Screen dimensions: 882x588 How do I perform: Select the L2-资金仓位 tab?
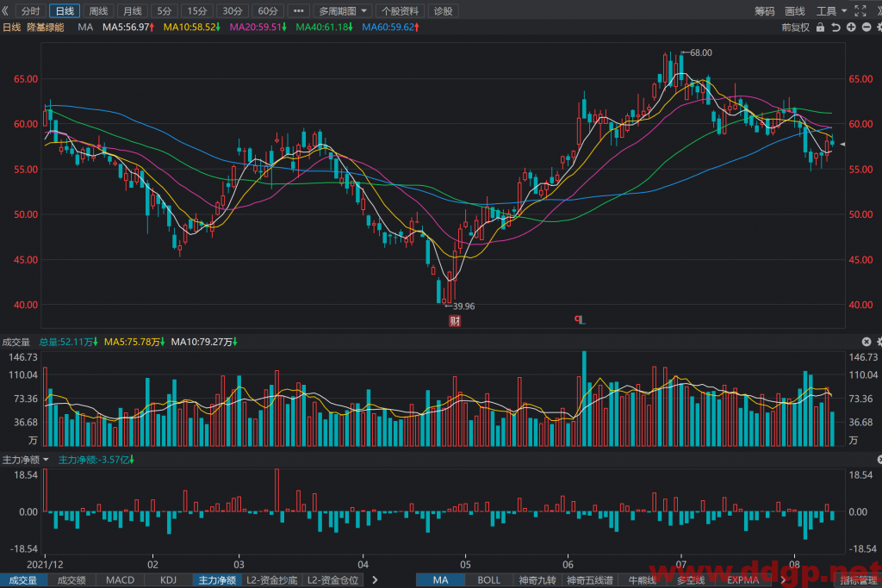tap(333, 579)
